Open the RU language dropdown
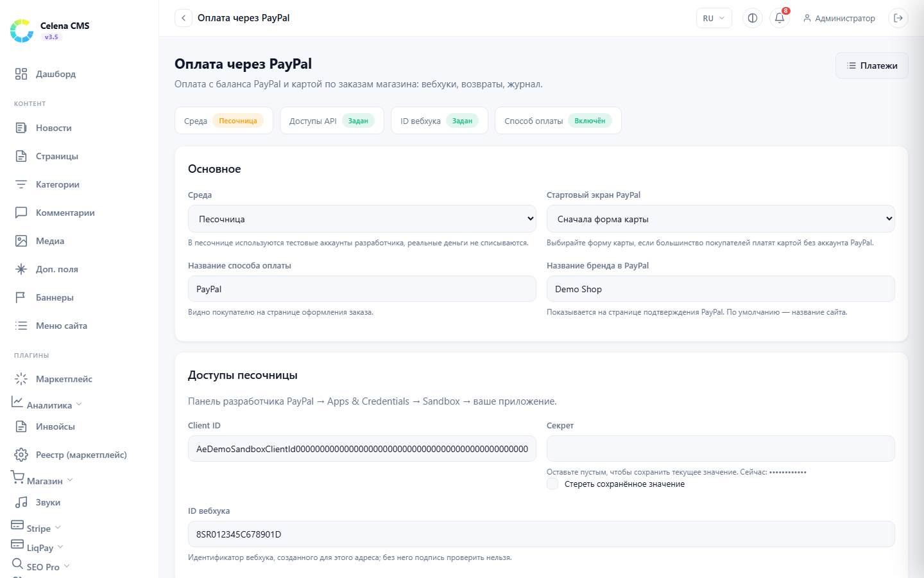Image resolution: width=924 pixels, height=578 pixels. [714, 18]
